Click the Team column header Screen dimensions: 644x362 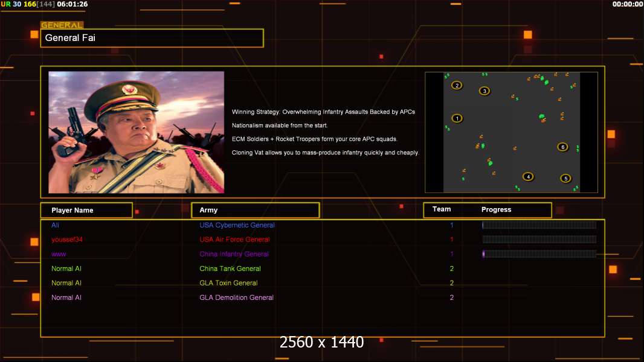coord(442,209)
